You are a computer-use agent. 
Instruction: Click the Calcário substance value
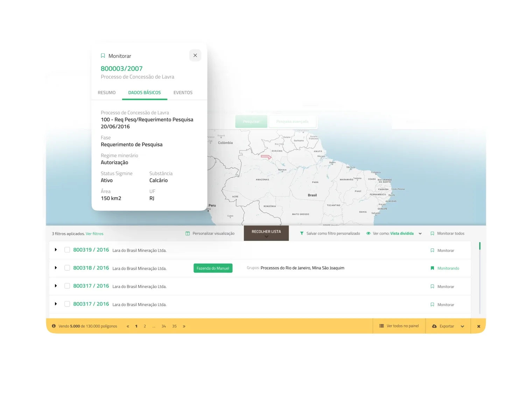click(159, 181)
